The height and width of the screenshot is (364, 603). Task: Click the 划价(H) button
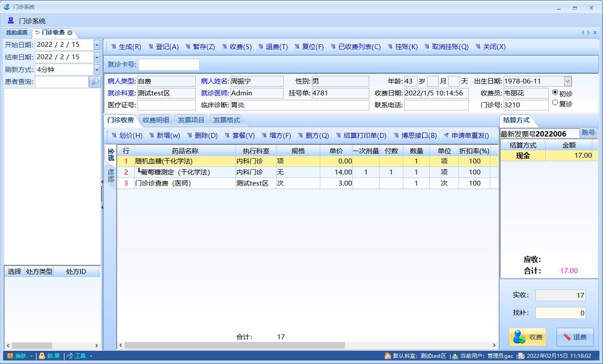tap(127, 136)
